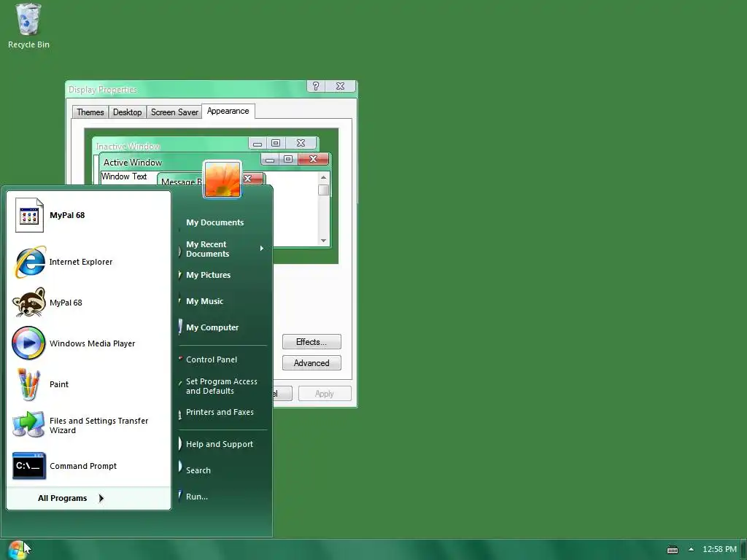Expand All Programs menu

click(x=88, y=498)
